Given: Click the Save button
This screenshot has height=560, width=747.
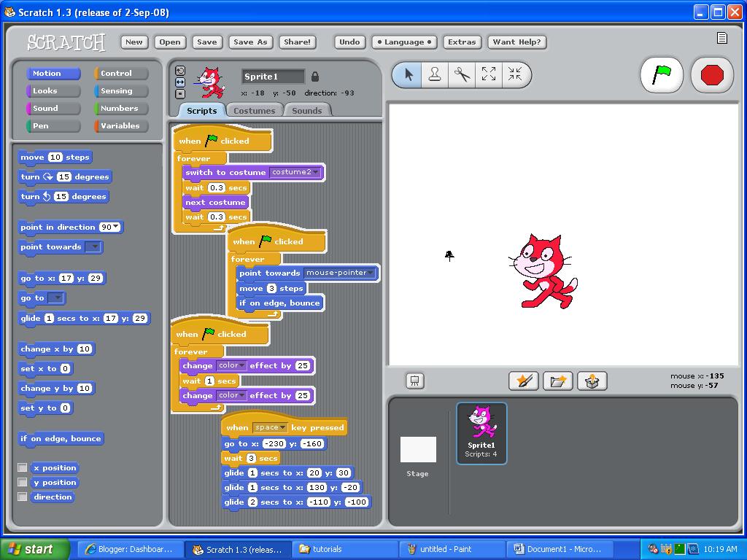Looking at the screenshot, I should [x=206, y=42].
